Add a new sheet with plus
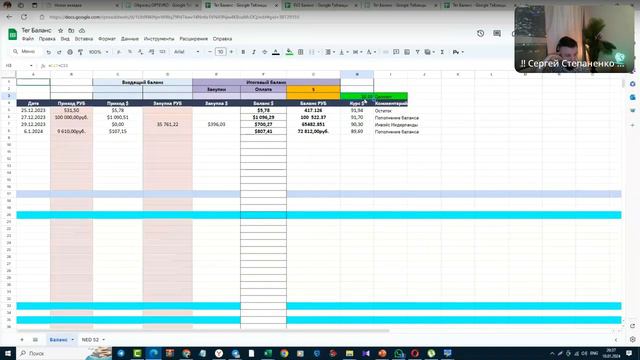Image resolution: width=640 pixels, height=360 pixels. coord(22,340)
